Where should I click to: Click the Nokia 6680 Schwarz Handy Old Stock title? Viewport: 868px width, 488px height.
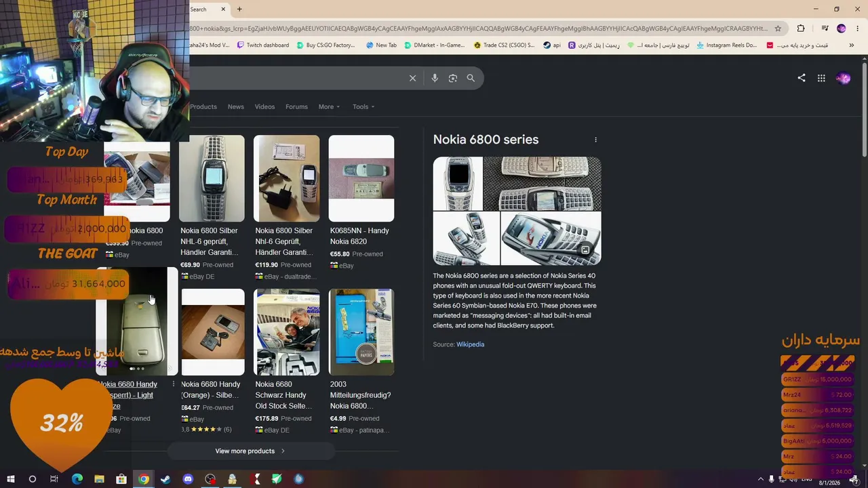click(x=284, y=395)
